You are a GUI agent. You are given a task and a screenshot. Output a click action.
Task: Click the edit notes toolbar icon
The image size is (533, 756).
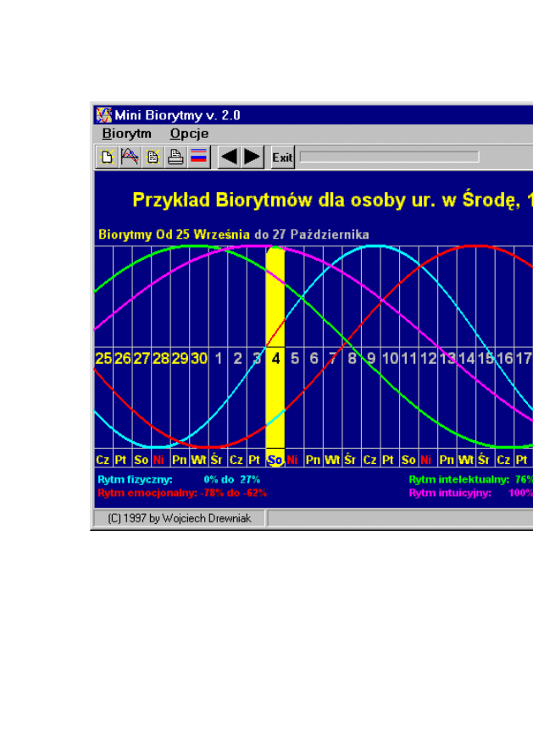[153, 157]
